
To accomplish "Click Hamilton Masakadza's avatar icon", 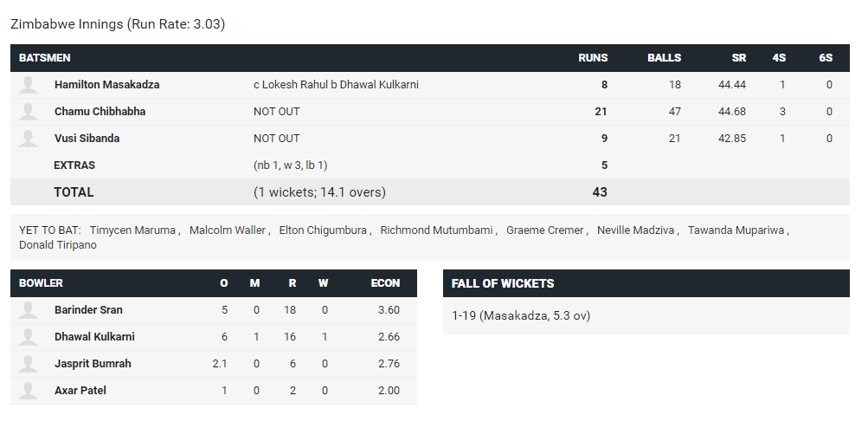I will pos(29,85).
